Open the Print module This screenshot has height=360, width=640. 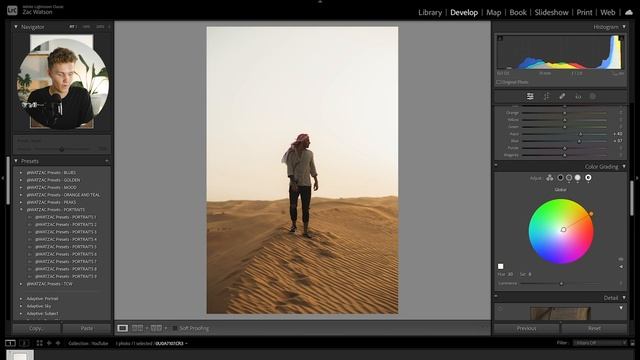[584, 12]
